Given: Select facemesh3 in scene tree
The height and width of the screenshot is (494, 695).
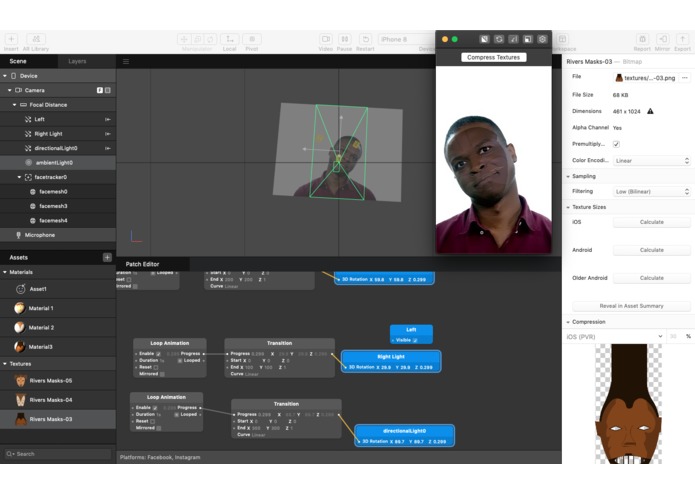Looking at the screenshot, I should click(58, 206).
